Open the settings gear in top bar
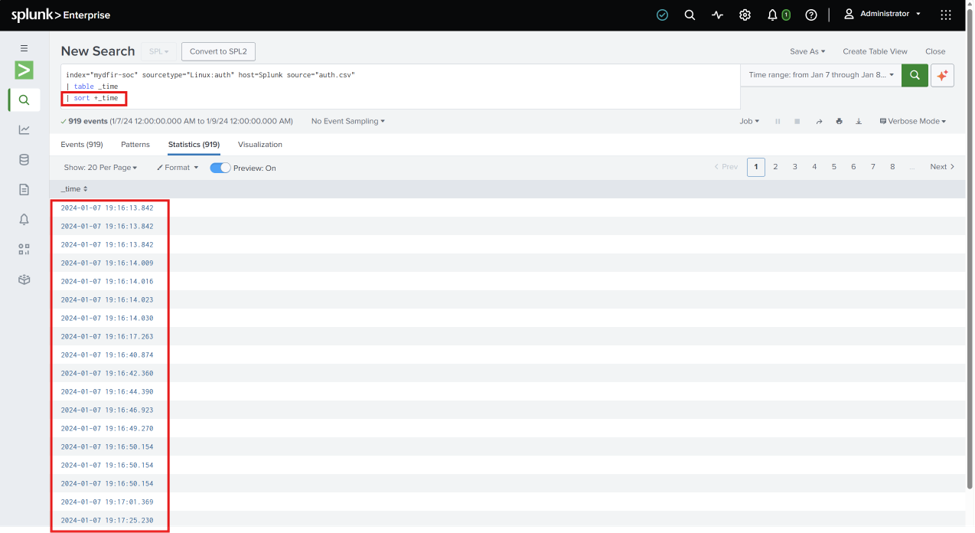975x533 pixels. tap(744, 15)
